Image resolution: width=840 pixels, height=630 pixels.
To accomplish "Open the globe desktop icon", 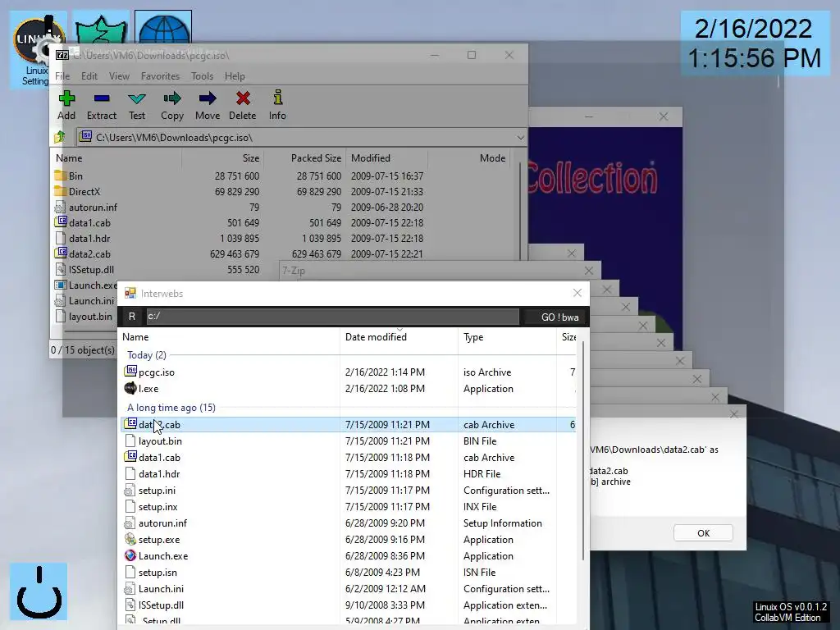I will (163, 27).
